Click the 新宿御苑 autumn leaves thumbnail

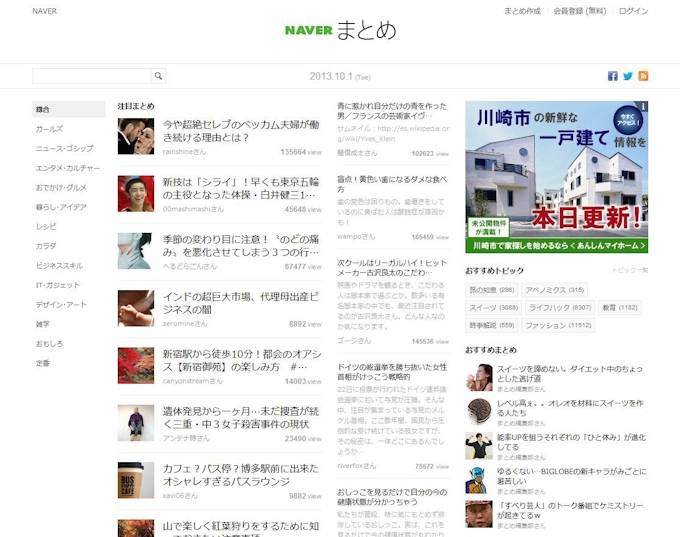[x=135, y=365]
